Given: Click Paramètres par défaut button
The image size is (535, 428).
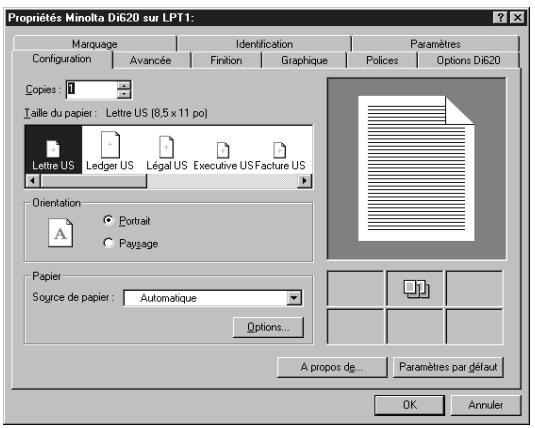Looking at the screenshot, I should point(448,367).
